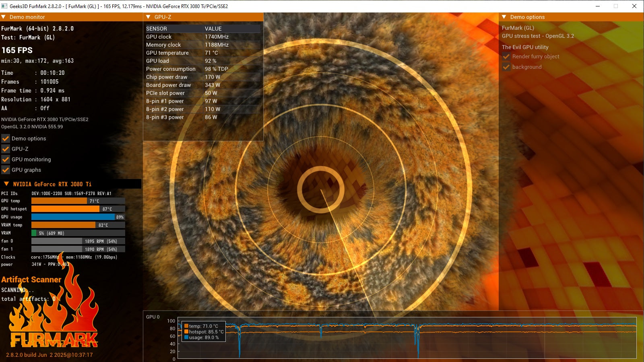Close the FurMark window
This screenshot has height=362, width=644.
[x=634, y=6]
